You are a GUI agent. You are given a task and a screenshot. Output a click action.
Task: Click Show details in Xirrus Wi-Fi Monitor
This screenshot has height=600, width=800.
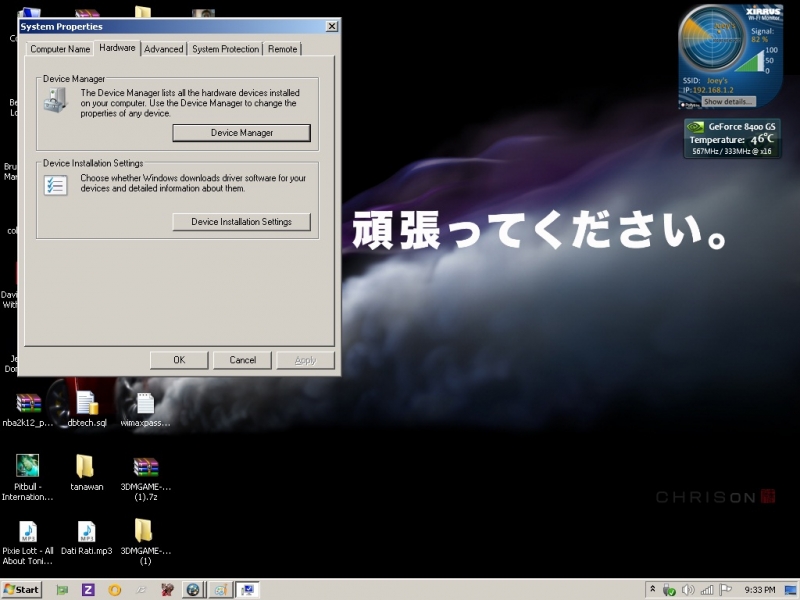point(728,102)
